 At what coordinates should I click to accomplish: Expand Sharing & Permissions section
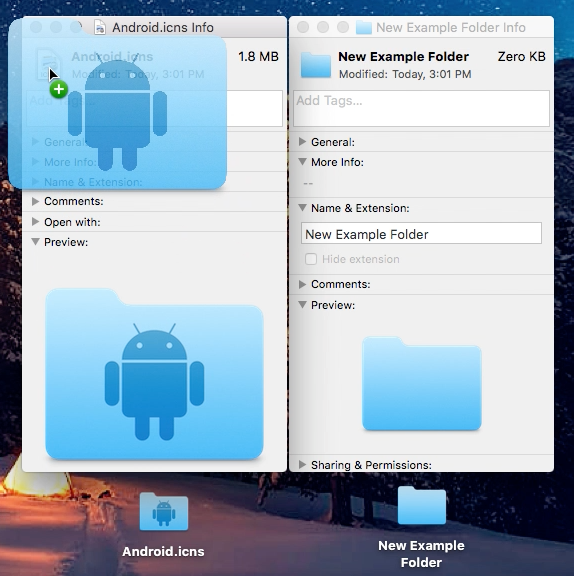(302, 465)
